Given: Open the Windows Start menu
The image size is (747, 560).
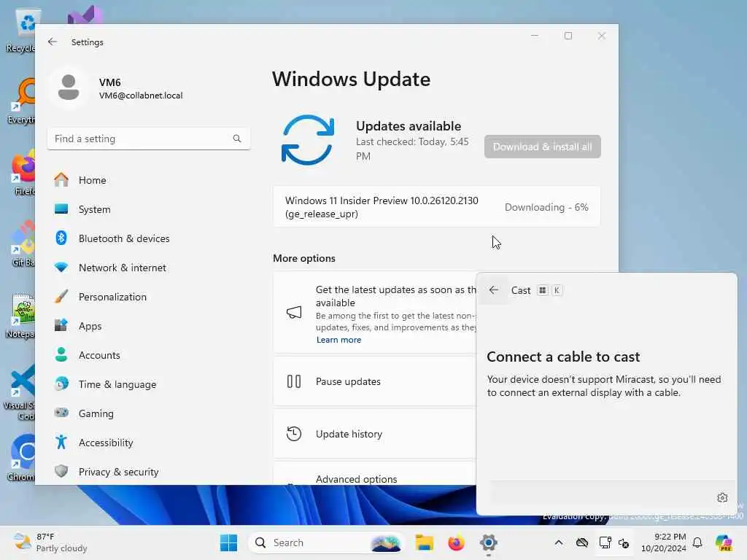Looking at the screenshot, I should [228, 542].
